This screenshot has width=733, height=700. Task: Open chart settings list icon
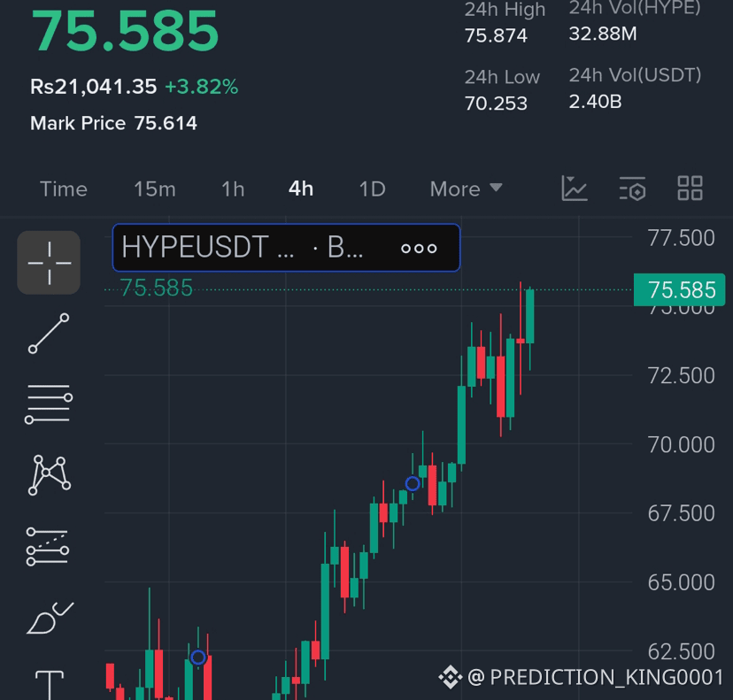point(632,188)
